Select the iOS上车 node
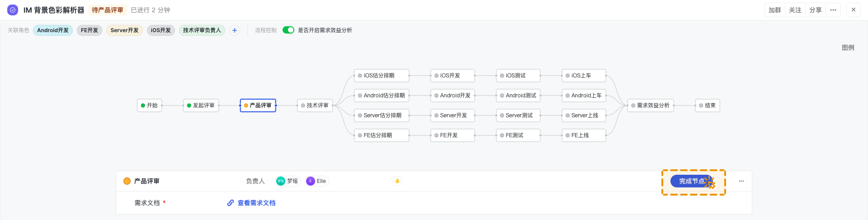The height and width of the screenshot is (220, 868). tap(584, 76)
